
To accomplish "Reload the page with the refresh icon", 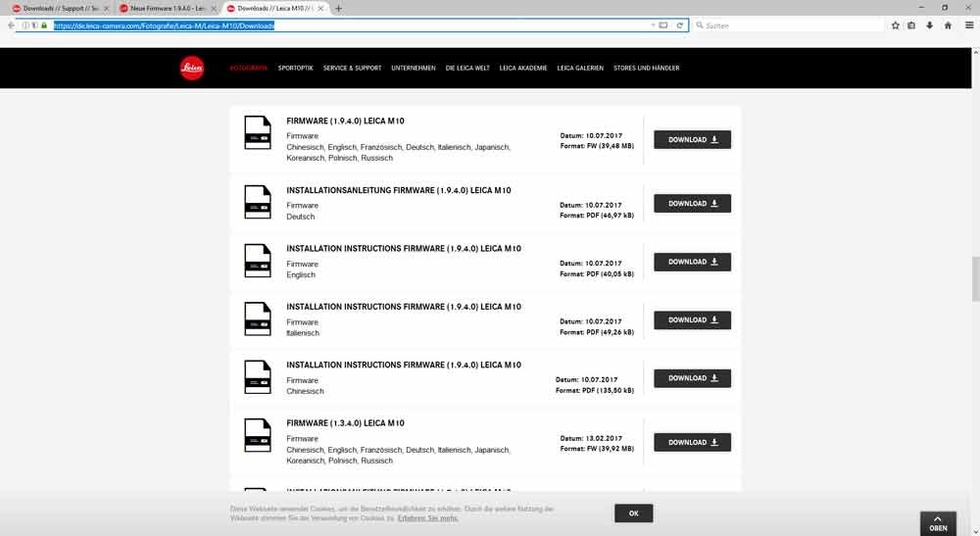I will pos(680,25).
